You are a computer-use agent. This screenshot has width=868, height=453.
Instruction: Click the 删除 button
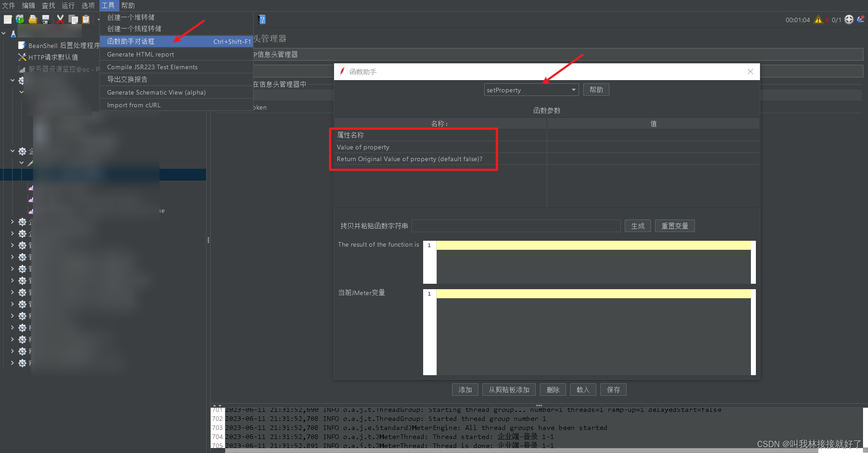click(552, 390)
